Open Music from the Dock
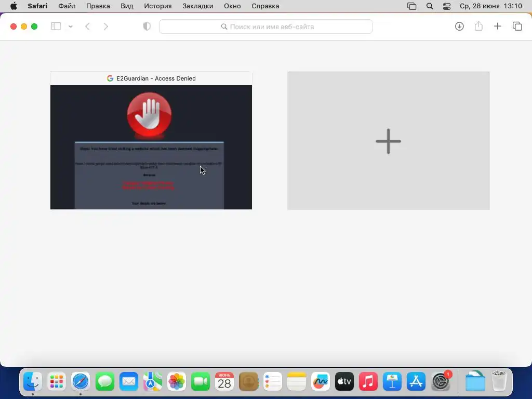This screenshot has height=399, width=532. pyautogui.click(x=368, y=382)
